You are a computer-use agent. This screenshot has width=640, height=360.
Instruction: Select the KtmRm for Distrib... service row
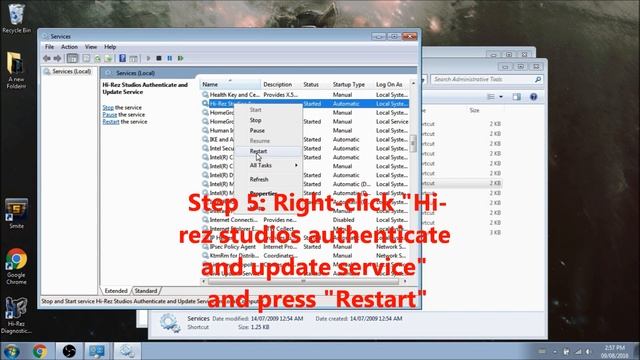(305, 256)
